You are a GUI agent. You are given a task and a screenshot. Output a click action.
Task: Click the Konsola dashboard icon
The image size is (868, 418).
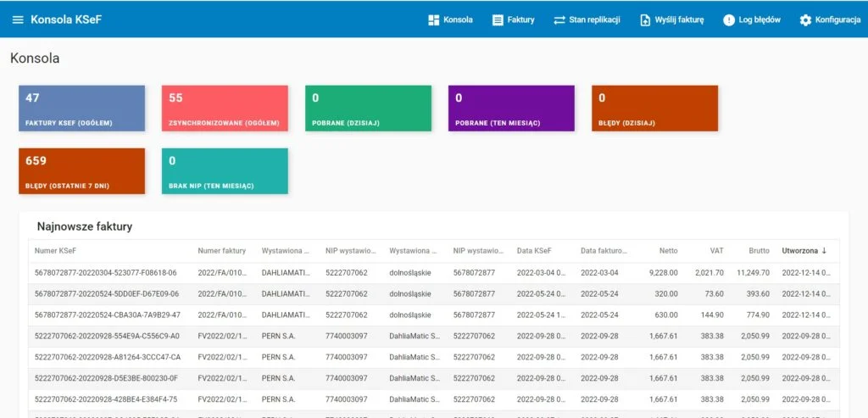click(x=434, y=20)
